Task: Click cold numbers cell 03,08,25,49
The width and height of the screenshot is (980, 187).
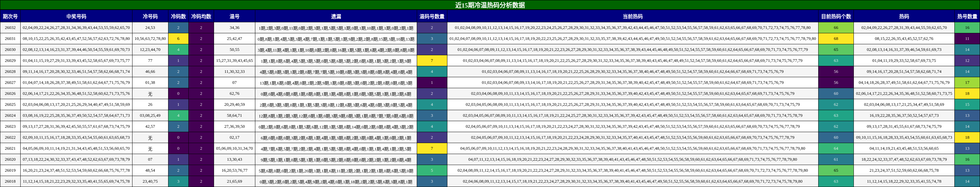Action: click(150, 115)
